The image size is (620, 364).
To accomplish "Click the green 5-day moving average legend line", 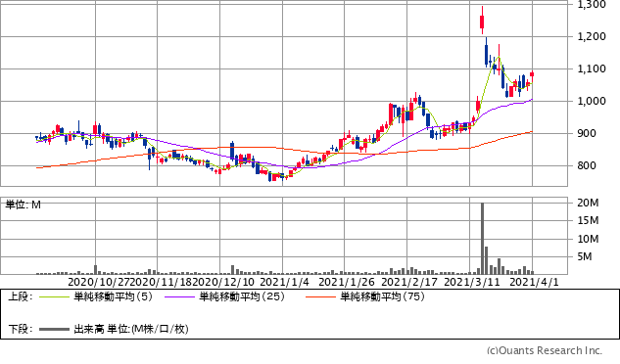I will 54,296.
